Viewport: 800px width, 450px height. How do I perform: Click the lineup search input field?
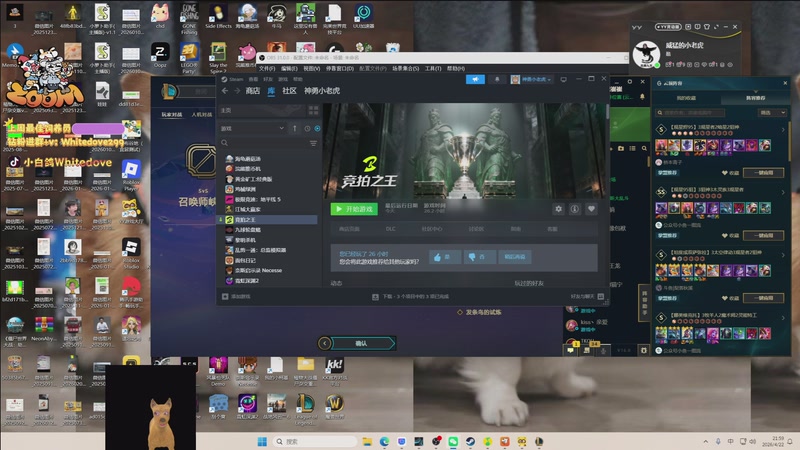pyautogui.click(x=690, y=113)
